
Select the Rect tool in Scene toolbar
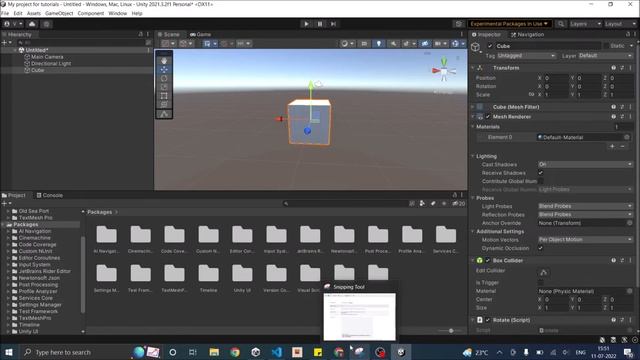164,96
